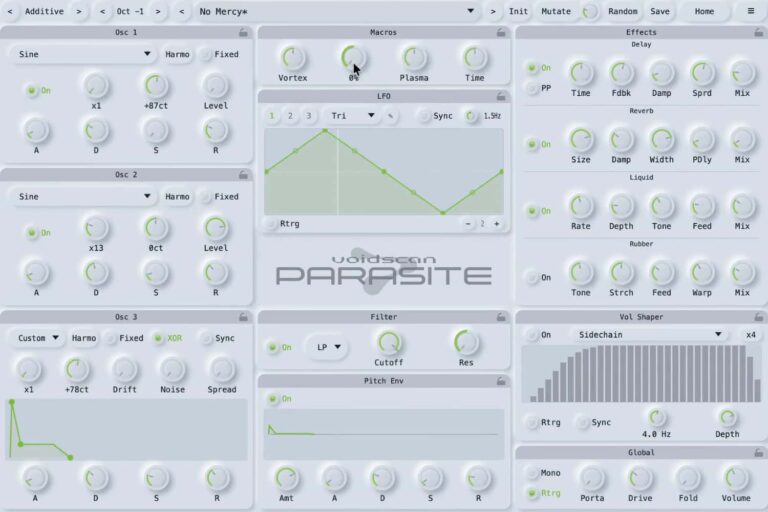768x512 pixels.
Task: Click the Vol Shaper x4 button
Action: (x=750, y=335)
